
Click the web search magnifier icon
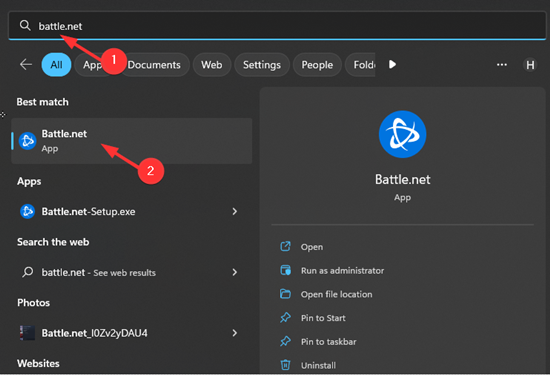27,272
